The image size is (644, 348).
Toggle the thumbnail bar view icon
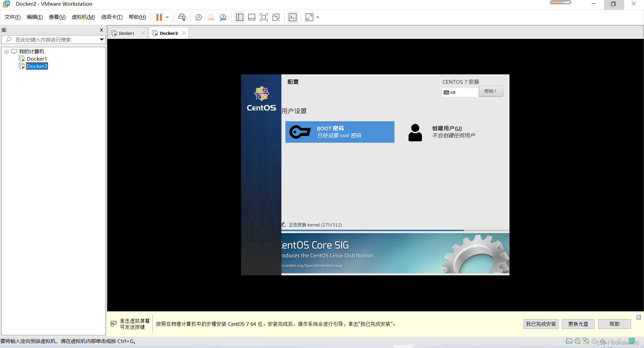(252, 17)
